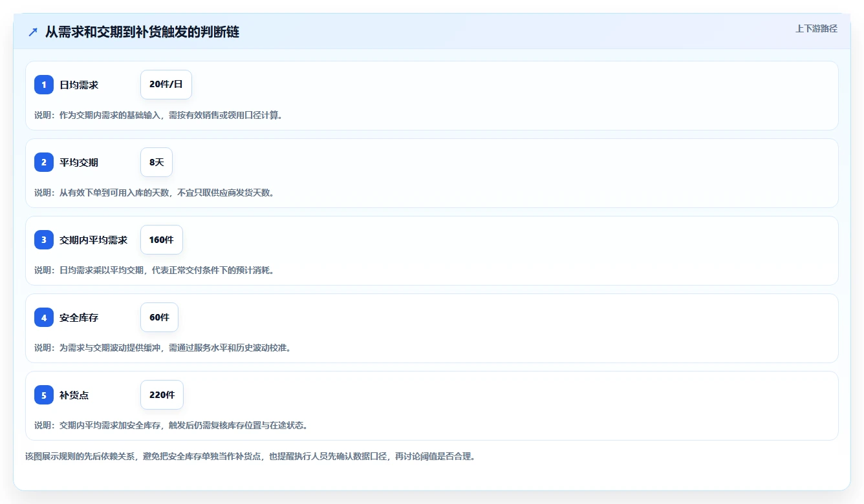Click the 20件/日 value chip
The height and width of the screenshot is (504, 864).
[166, 85]
